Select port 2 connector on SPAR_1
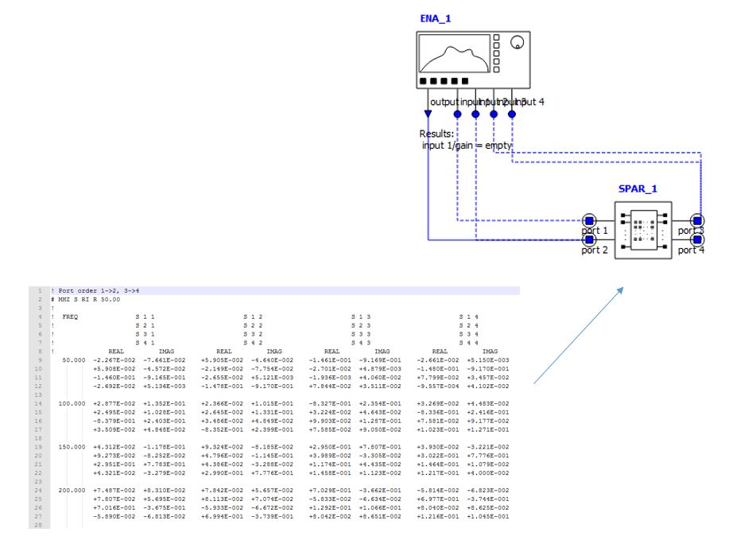This screenshot has height=540, width=756. 590,239
